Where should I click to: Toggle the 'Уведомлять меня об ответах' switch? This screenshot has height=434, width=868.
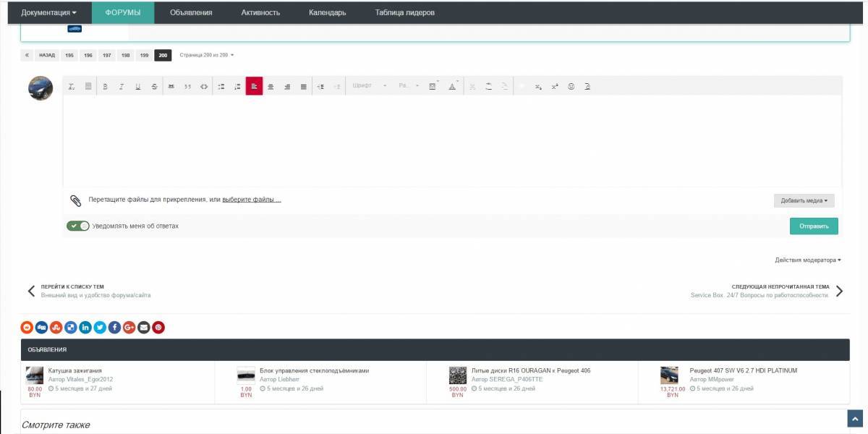tap(78, 226)
